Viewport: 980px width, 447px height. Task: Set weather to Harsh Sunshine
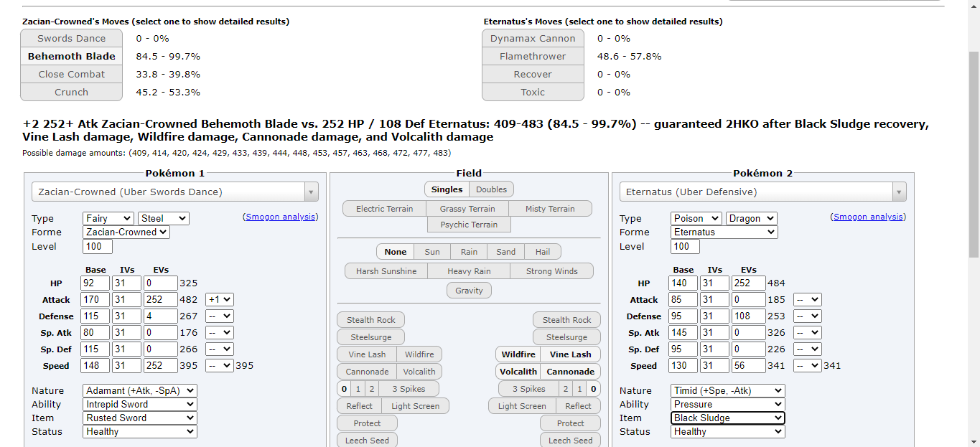(x=386, y=271)
